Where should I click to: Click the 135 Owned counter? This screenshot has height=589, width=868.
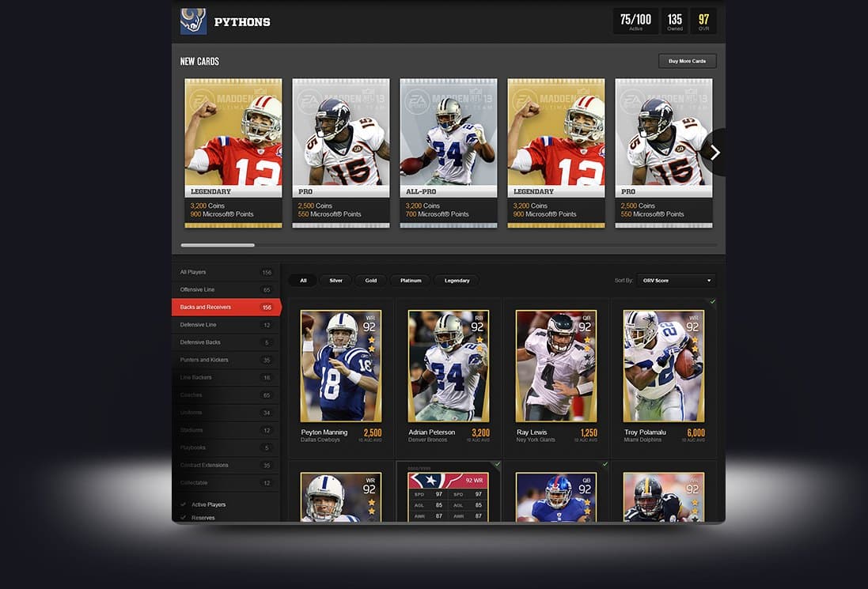coord(674,21)
